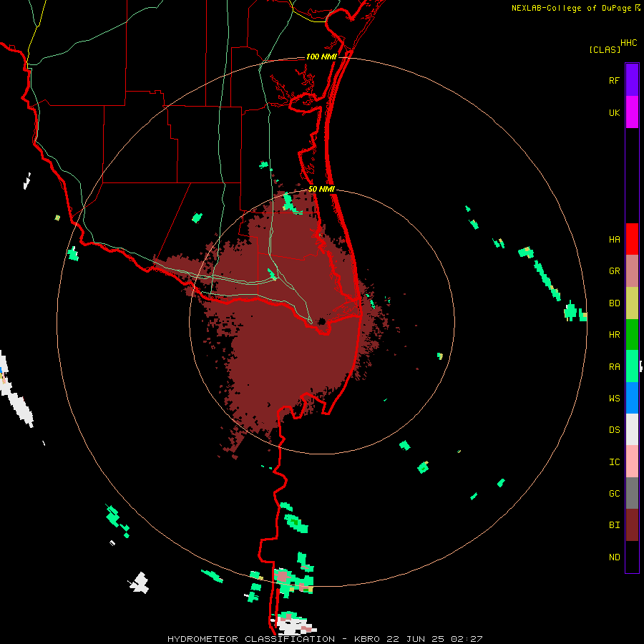The image size is (644, 644).
Task: Click the 'HA' legend label
Action: (x=614, y=239)
